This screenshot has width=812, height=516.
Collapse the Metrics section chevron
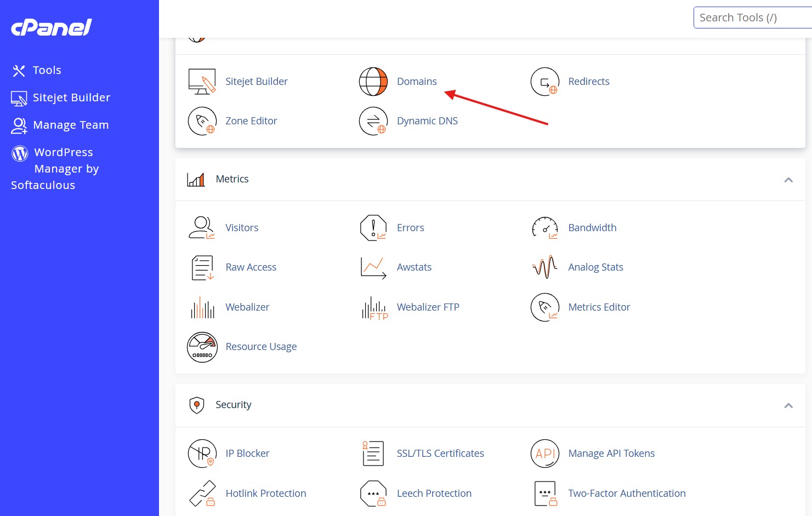788,180
